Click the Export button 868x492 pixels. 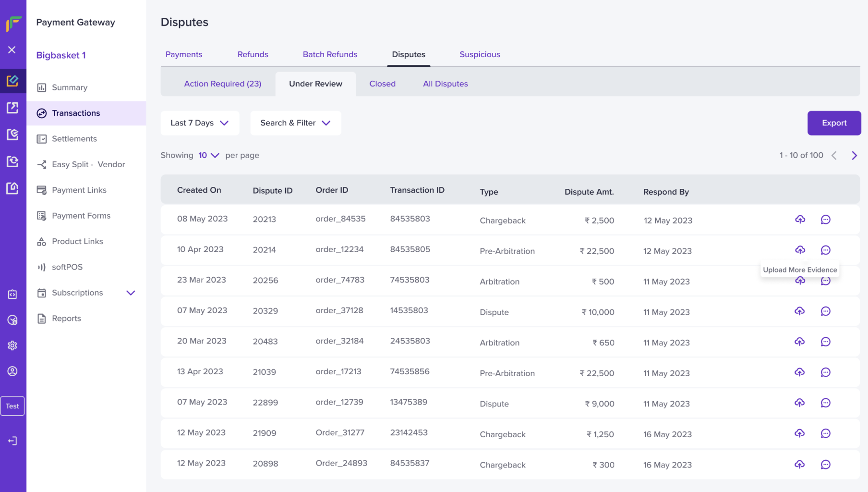pos(834,123)
